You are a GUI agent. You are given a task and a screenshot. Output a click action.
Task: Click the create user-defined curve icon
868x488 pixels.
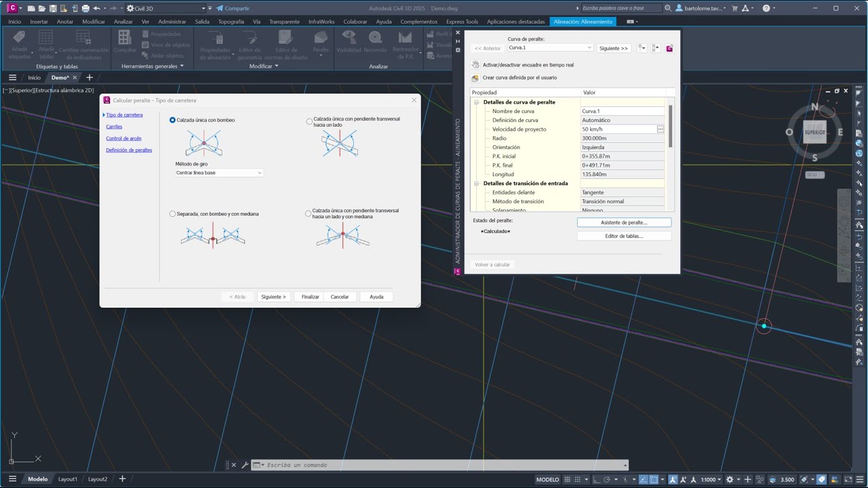tap(475, 78)
